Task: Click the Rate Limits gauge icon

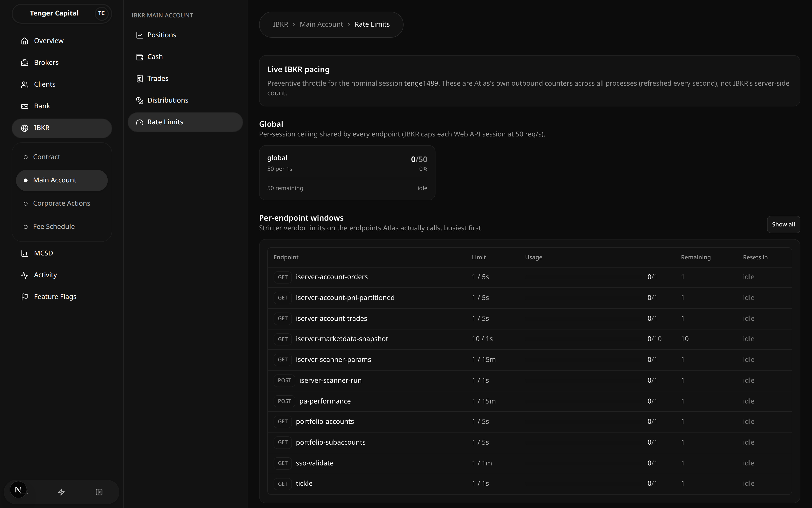Action: [140, 122]
